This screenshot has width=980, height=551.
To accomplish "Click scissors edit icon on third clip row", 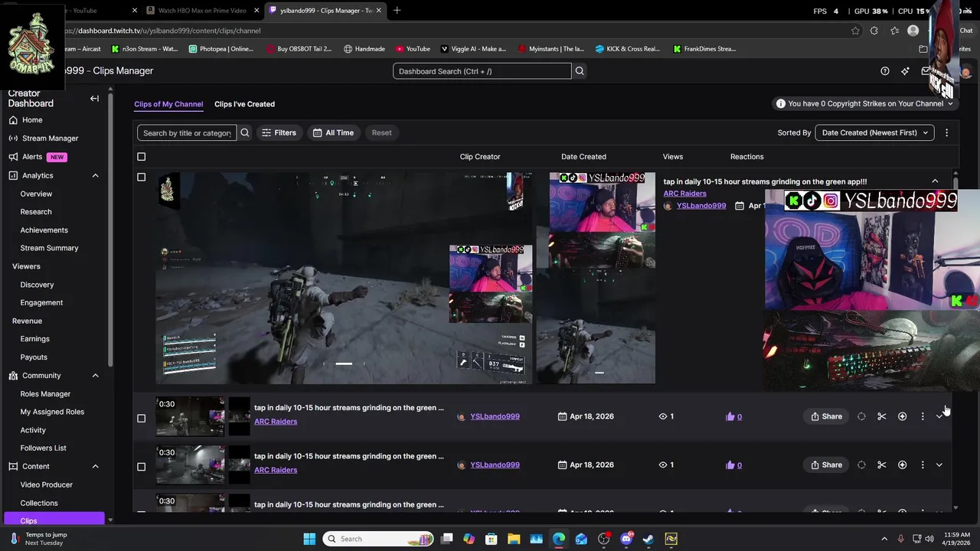I will coord(882,465).
